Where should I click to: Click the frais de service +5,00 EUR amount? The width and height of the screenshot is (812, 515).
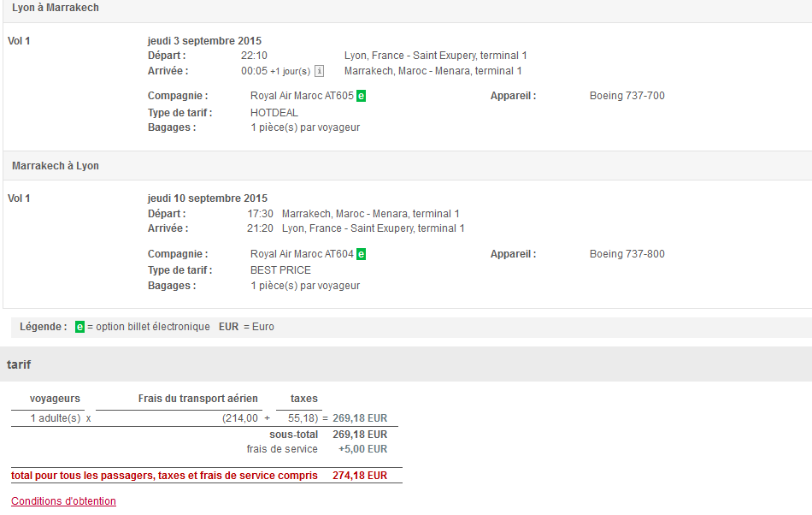pyautogui.click(x=362, y=449)
